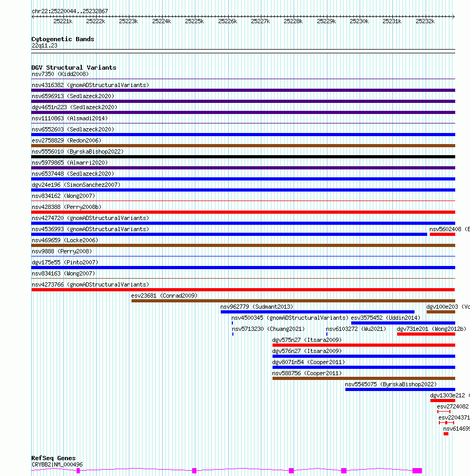Select nsv428388 (Perry2008b) variant
470x476 pixels.
(67, 207)
